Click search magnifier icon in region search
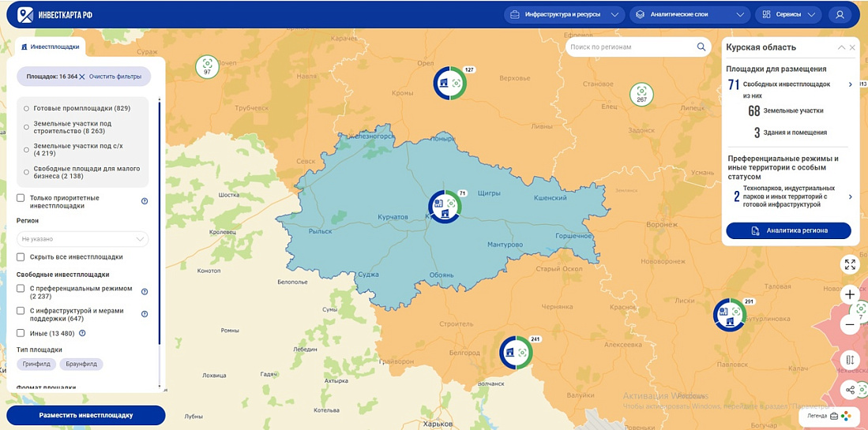868x430 pixels. pos(701,47)
